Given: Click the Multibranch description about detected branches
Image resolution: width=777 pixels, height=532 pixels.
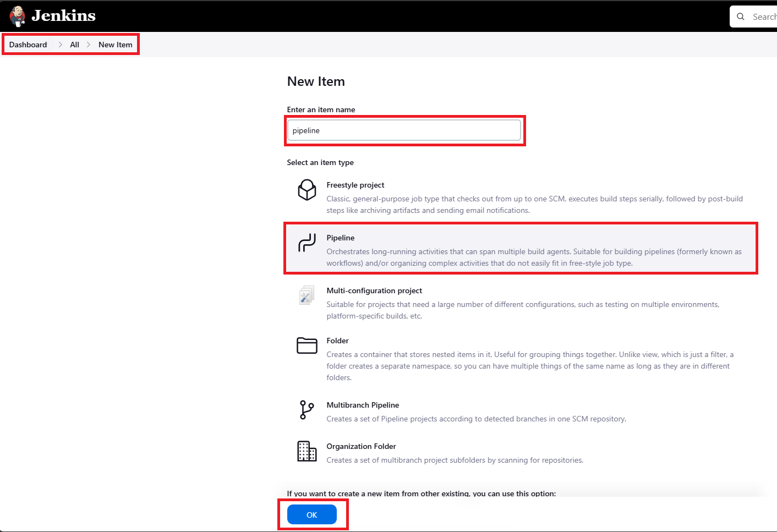Looking at the screenshot, I should (x=476, y=419).
